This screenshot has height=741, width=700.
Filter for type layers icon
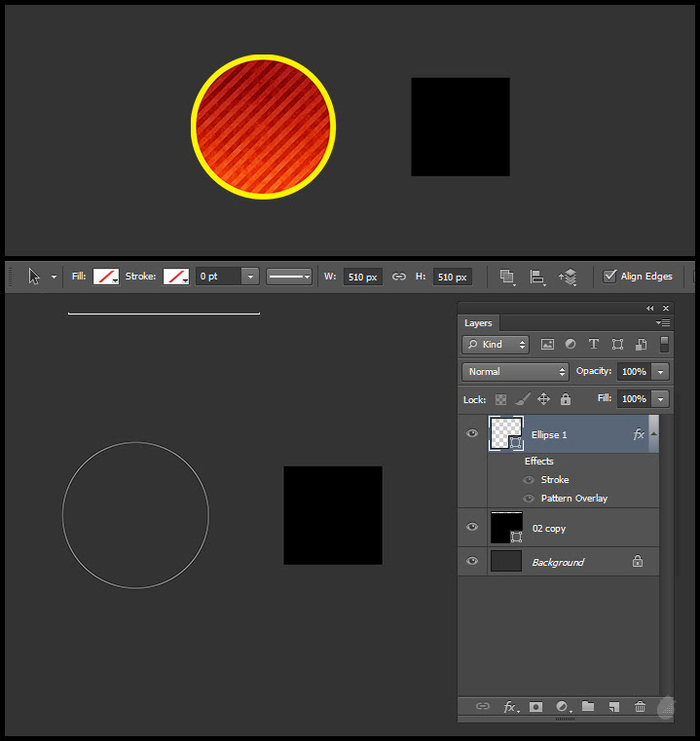coord(594,344)
